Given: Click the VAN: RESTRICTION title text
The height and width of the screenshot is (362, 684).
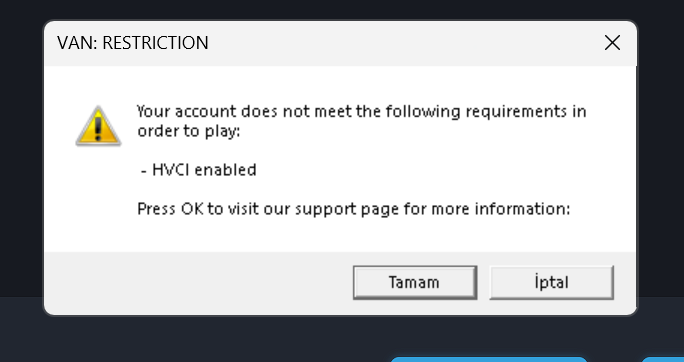Looking at the screenshot, I should (x=133, y=43).
